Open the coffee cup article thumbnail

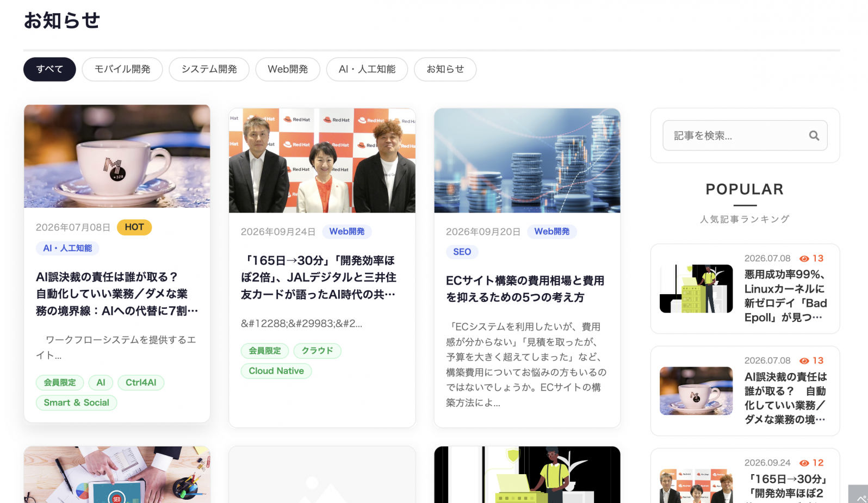117,156
